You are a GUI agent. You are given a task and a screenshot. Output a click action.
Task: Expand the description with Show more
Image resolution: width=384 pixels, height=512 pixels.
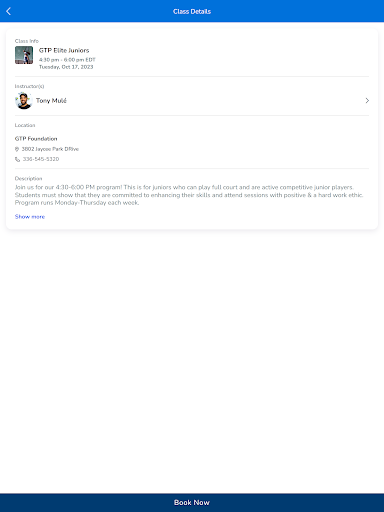(30, 217)
